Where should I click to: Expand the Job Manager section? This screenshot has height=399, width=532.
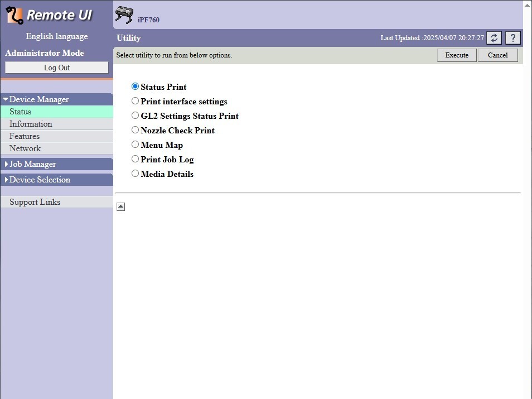coord(32,164)
